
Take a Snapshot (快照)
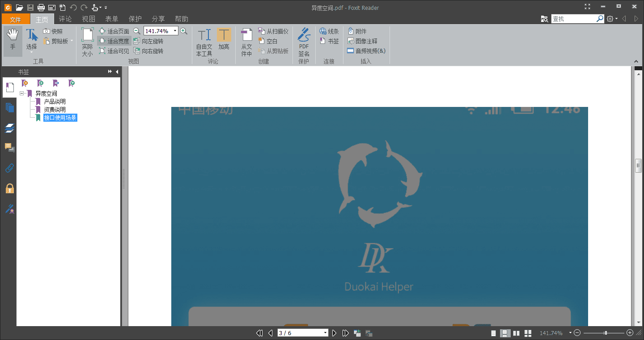point(53,31)
